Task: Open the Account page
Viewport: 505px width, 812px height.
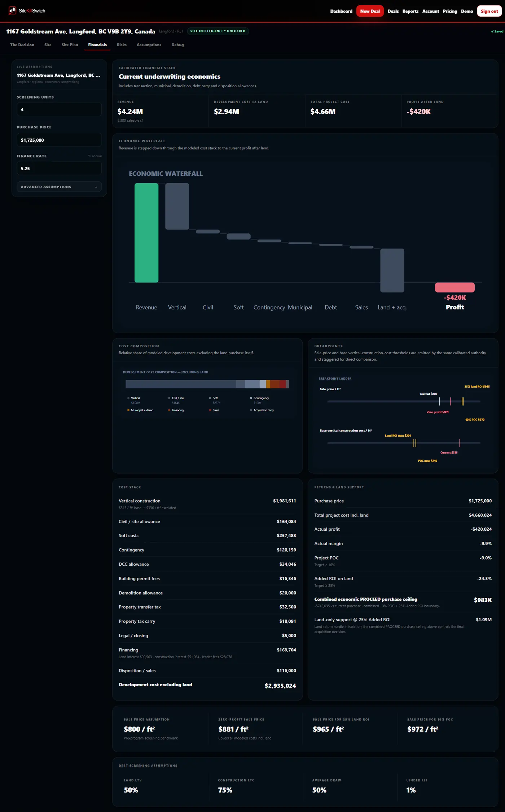Action: [x=431, y=11]
